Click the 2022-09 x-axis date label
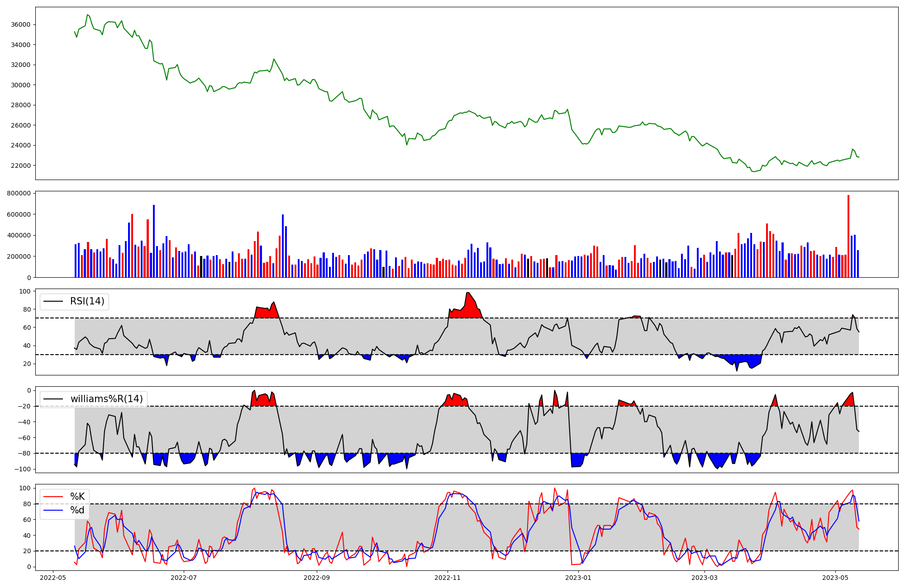 [x=317, y=578]
